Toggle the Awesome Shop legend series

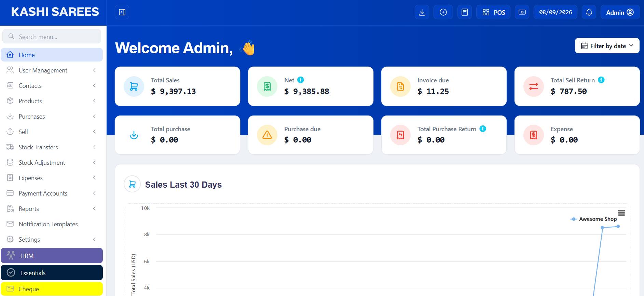point(594,219)
